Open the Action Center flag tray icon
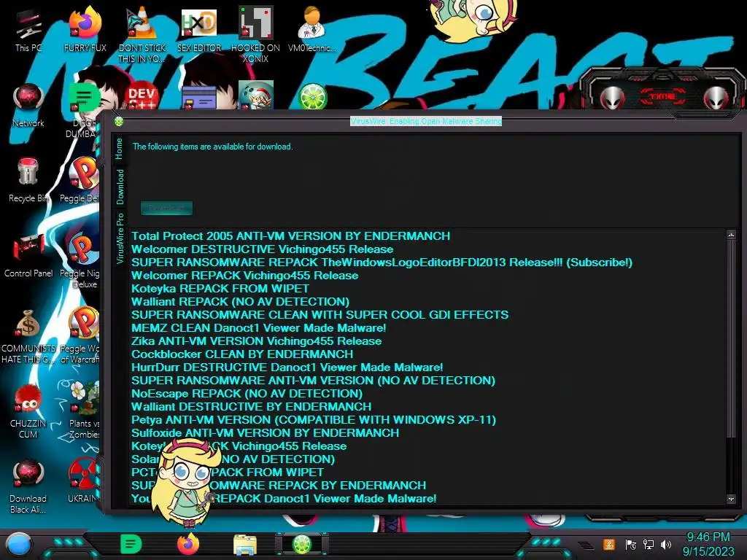 tap(630, 544)
